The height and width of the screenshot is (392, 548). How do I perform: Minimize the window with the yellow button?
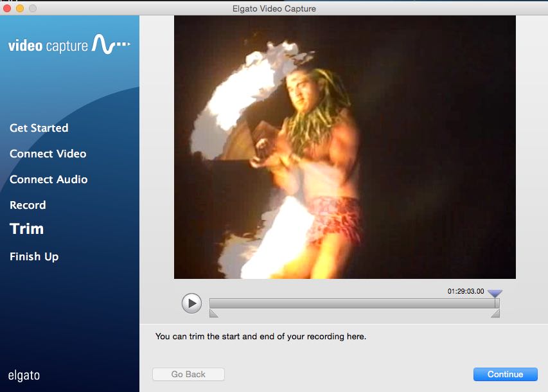[x=20, y=8]
